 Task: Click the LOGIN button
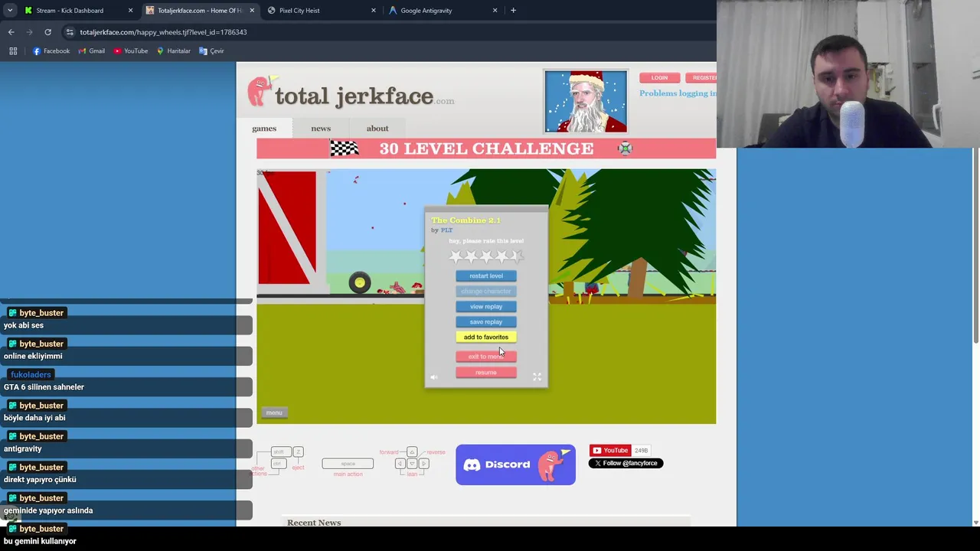click(x=659, y=77)
